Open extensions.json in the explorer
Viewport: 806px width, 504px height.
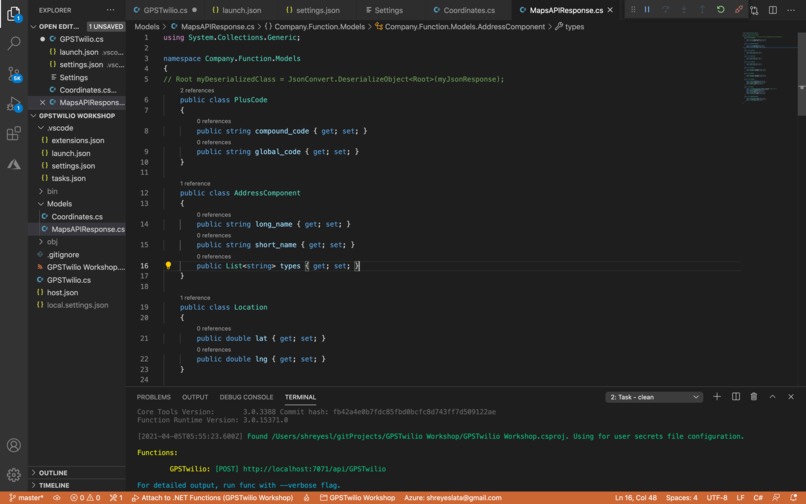pyautogui.click(x=77, y=140)
